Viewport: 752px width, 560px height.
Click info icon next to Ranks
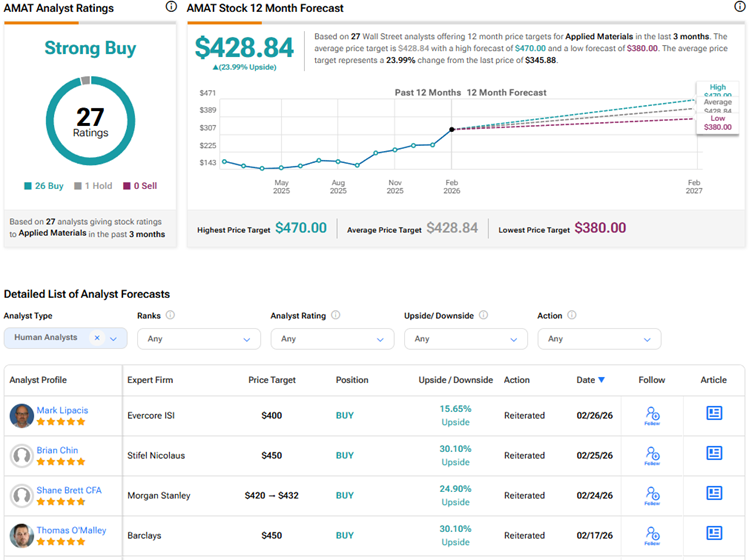pos(170,315)
